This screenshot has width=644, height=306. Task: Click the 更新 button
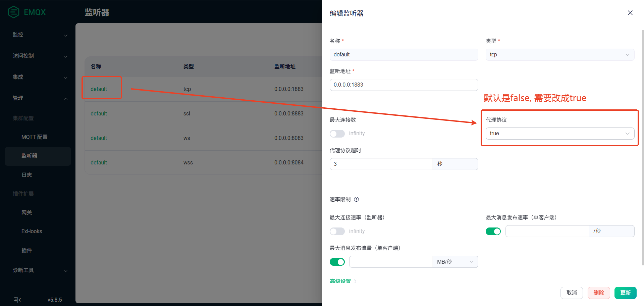point(626,293)
